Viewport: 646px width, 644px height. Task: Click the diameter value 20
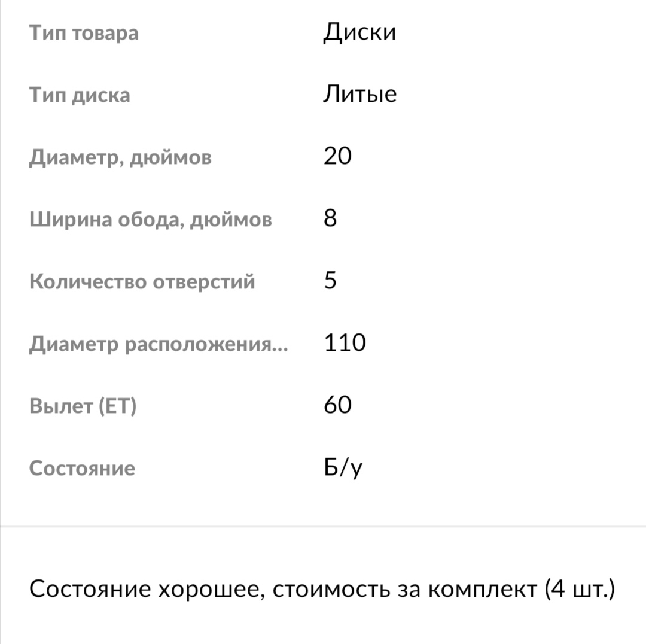[x=337, y=157]
